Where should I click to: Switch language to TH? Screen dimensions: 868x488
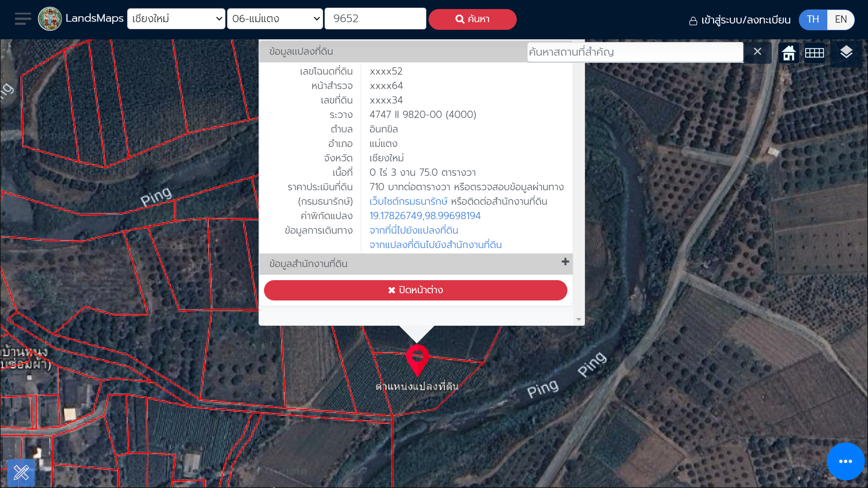[x=813, y=19]
